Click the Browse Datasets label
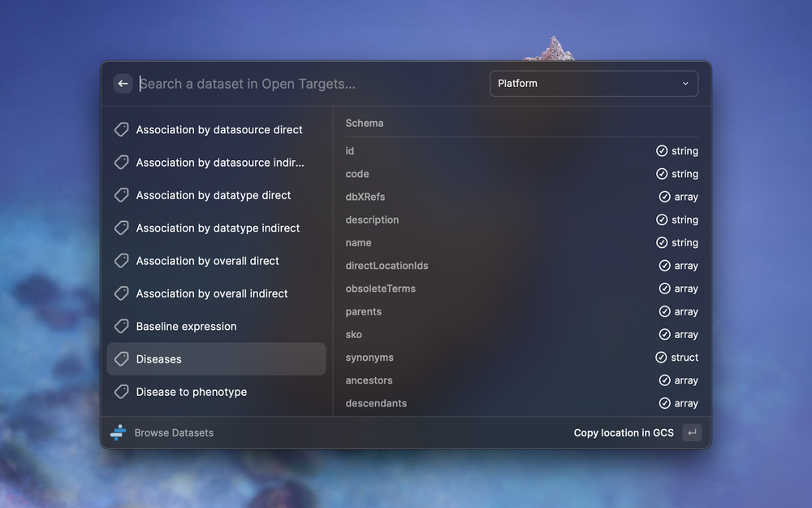 point(174,432)
